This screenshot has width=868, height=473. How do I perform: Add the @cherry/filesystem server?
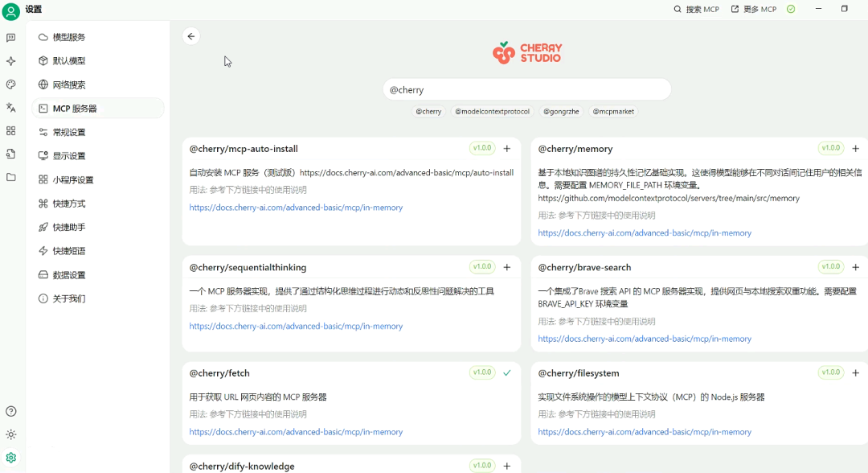pos(856,372)
